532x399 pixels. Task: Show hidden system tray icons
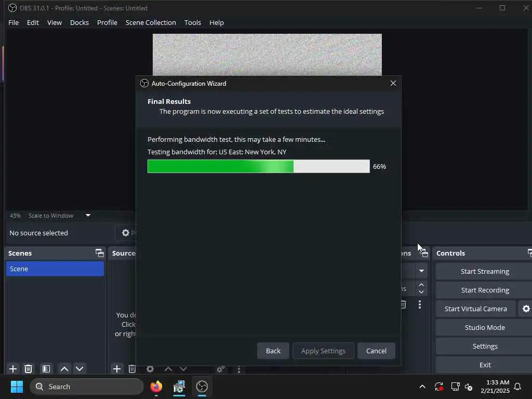[x=422, y=387]
